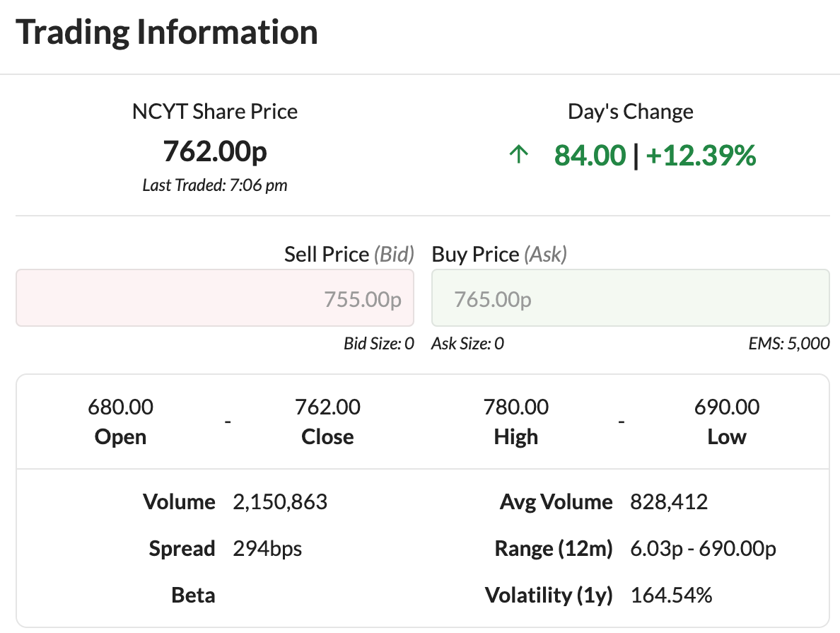The image size is (840, 633).
Task: Click the Day's Change +12.39% value
Action: 701,156
